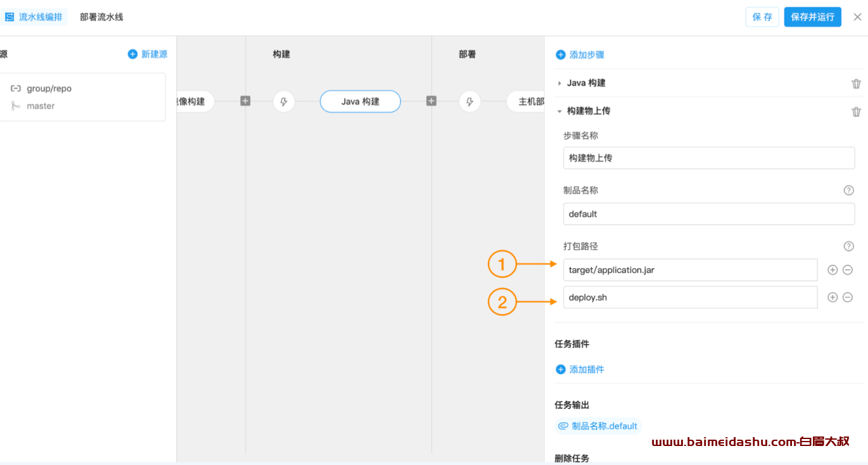868x465 pixels.
Task: Click the 删除任务 label
Action: point(572,458)
